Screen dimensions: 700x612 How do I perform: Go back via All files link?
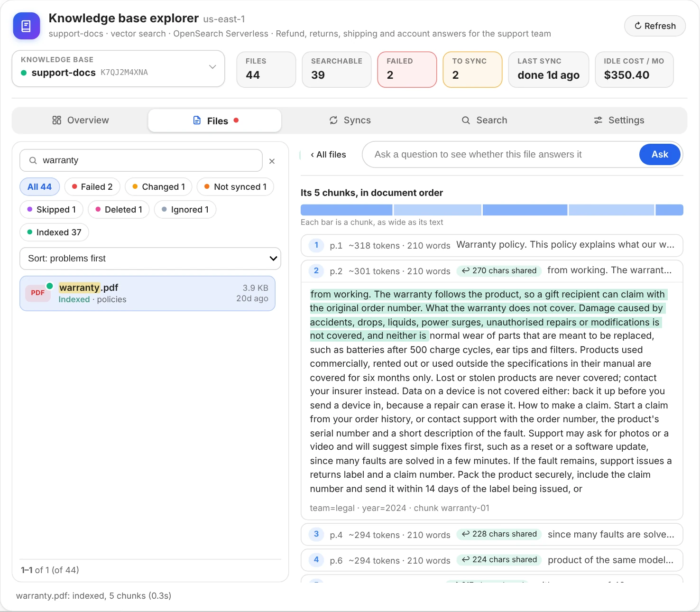pyautogui.click(x=328, y=155)
